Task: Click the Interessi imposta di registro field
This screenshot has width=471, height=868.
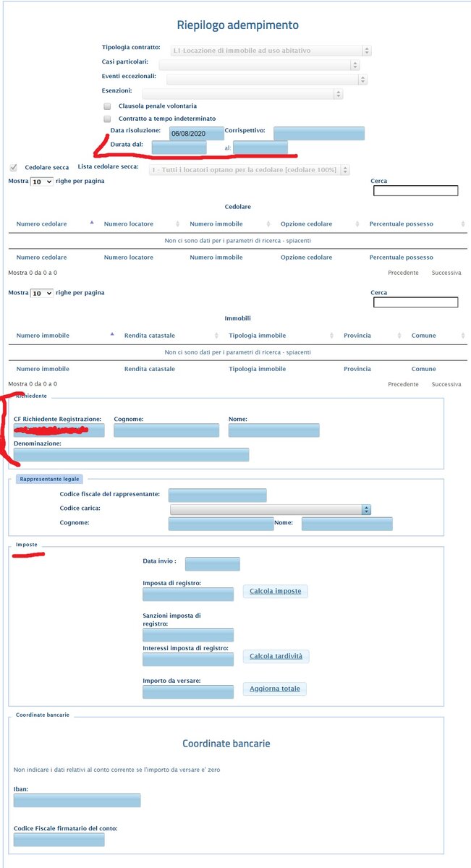Action: pos(188,660)
